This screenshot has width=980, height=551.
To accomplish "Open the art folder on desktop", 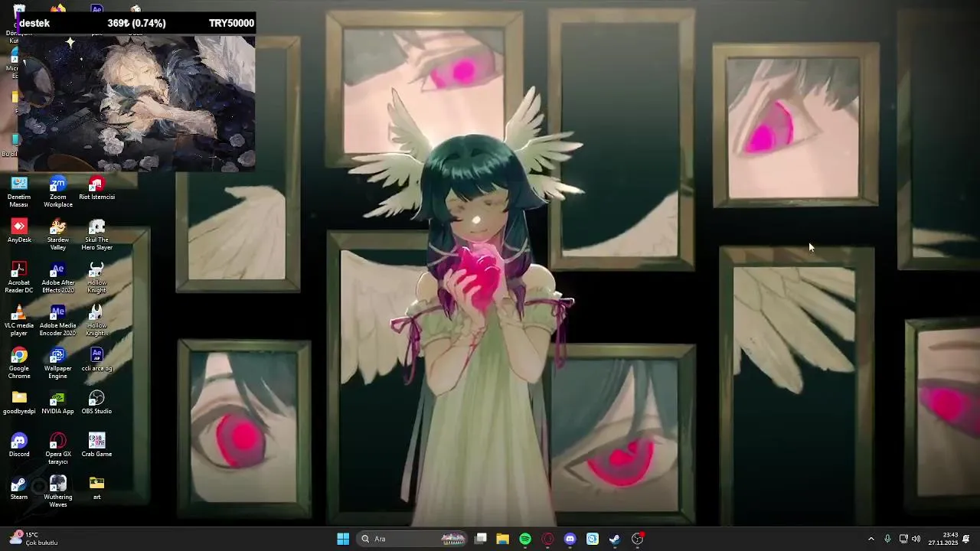I will click(96, 488).
